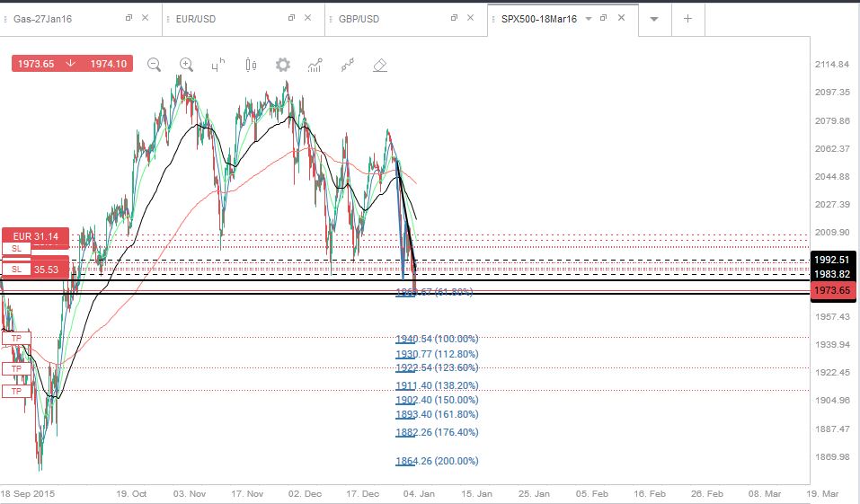Click the sell price 1973.65
Screen dimensions: 860x504
[x=36, y=64]
